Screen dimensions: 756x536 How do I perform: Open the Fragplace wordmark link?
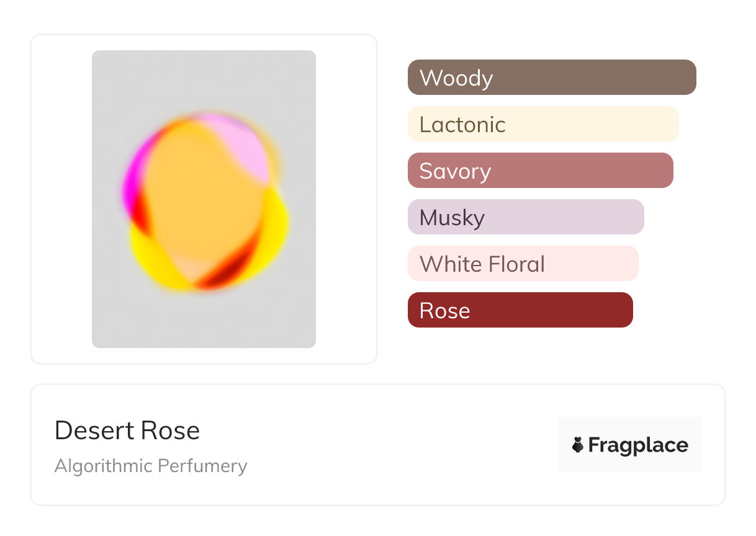637,445
